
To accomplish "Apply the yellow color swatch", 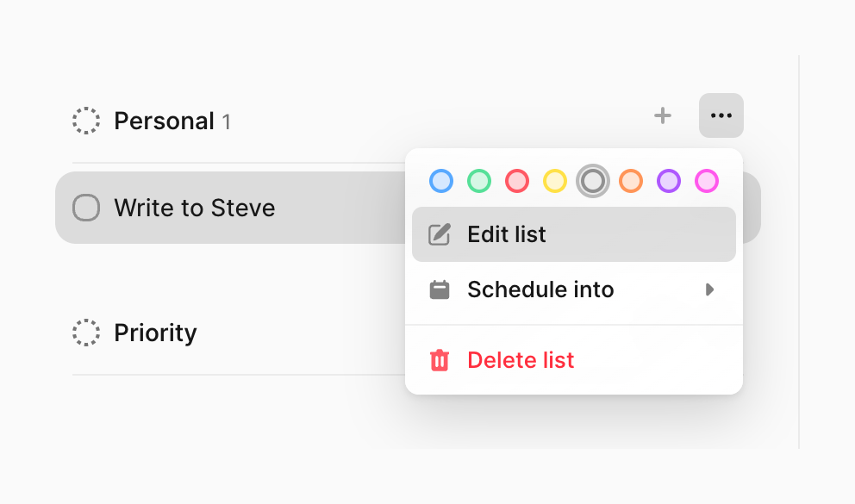I will pyautogui.click(x=555, y=181).
